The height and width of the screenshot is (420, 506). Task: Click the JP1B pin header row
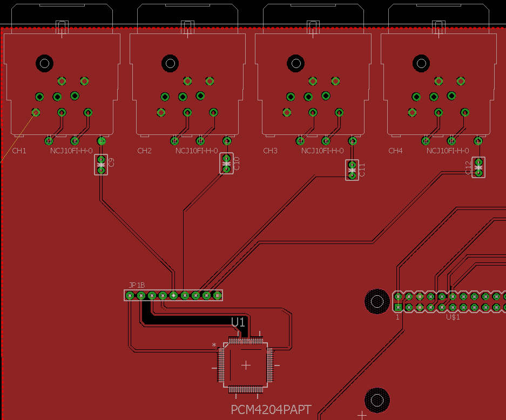pos(173,295)
